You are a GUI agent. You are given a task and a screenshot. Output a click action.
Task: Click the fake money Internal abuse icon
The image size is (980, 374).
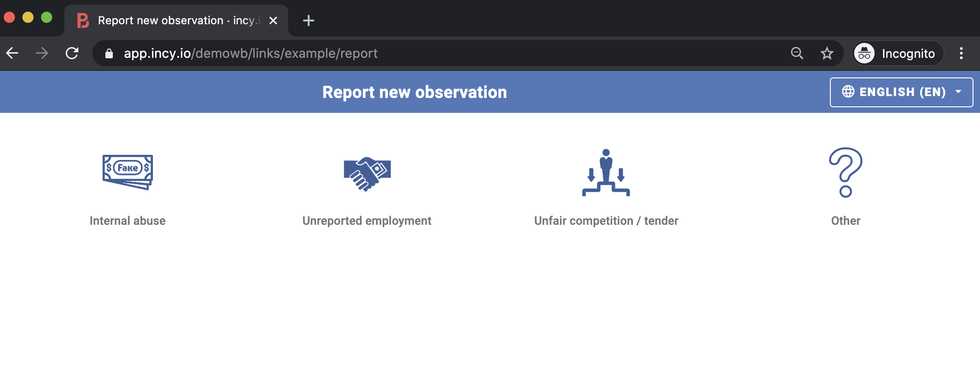pyautogui.click(x=128, y=172)
